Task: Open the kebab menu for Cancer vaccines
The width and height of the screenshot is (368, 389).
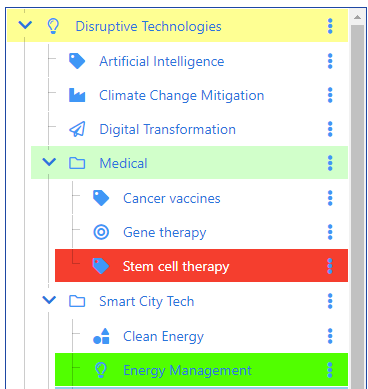Action: point(330,198)
